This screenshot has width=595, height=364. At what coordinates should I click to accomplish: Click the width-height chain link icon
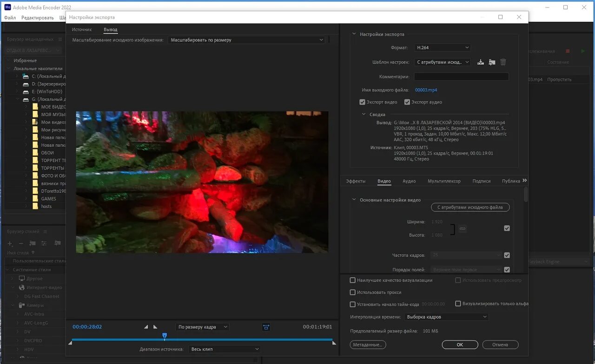[x=462, y=228]
